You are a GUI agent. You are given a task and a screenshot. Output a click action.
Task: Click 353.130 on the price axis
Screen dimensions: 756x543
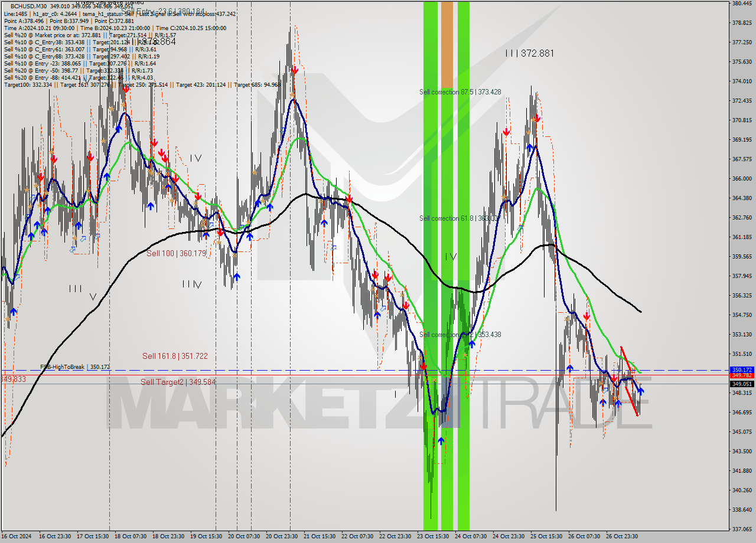(742, 335)
